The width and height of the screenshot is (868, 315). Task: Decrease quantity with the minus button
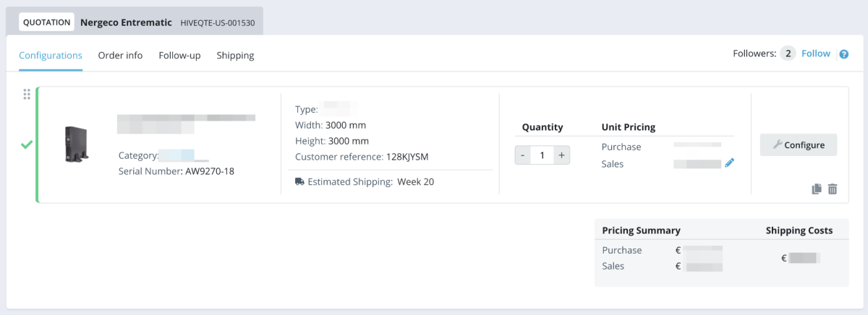click(x=522, y=155)
